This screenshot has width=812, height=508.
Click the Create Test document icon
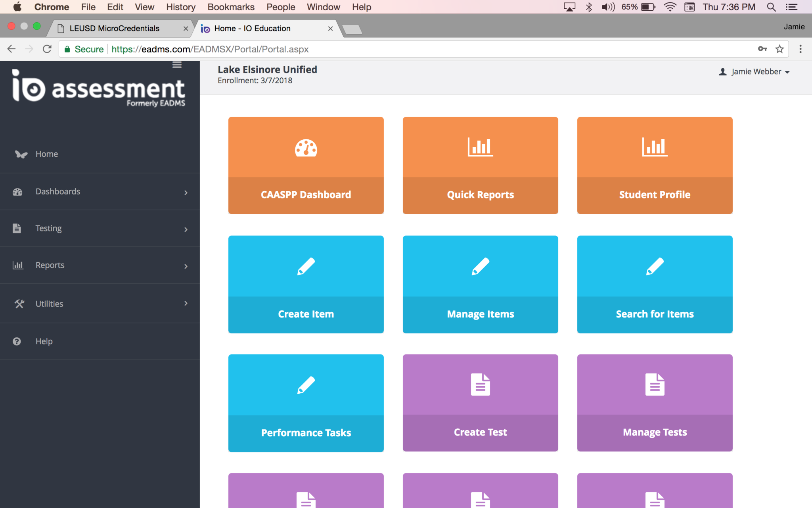coord(480,384)
